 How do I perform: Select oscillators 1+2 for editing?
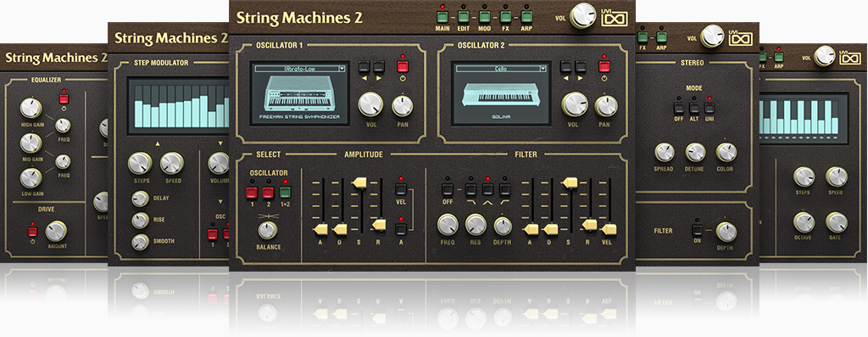tap(285, 193)
